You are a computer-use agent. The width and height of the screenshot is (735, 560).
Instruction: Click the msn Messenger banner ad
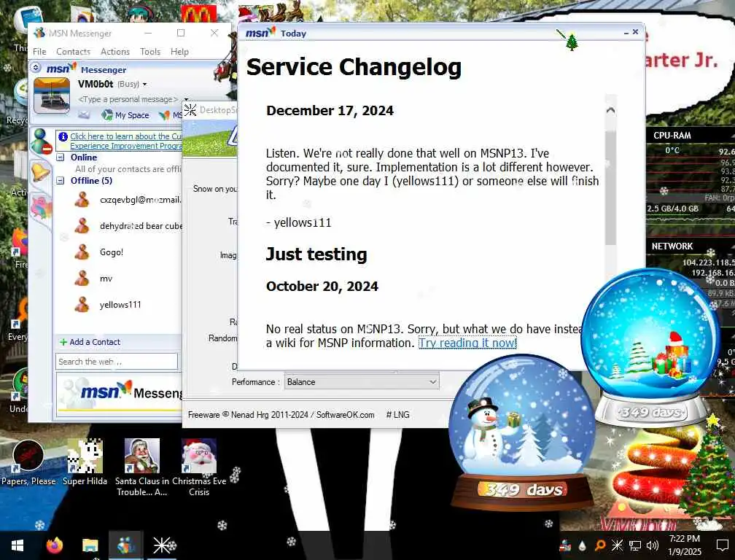coord(119,393)
